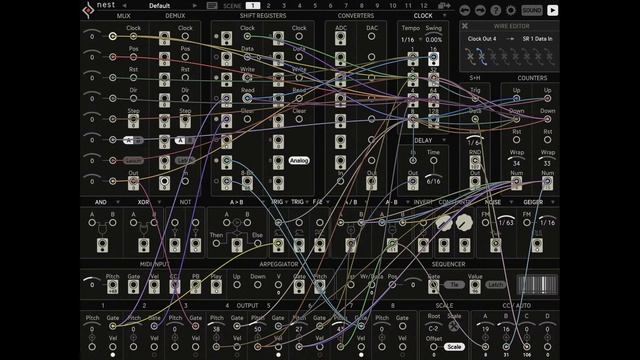Click the Clock 16 output jack
The height and width of the screenshot is (360, 640).
tap(433, 58)
